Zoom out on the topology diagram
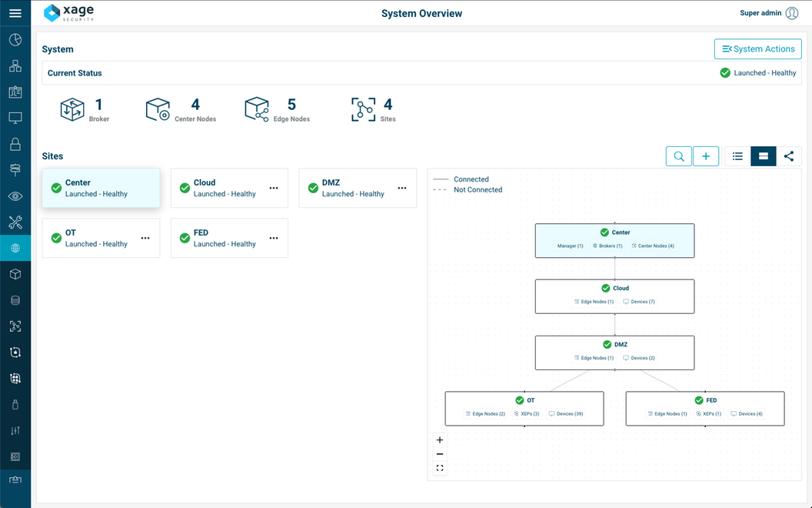The width and height of the screenshot is (812, 508). coord(440,454)
